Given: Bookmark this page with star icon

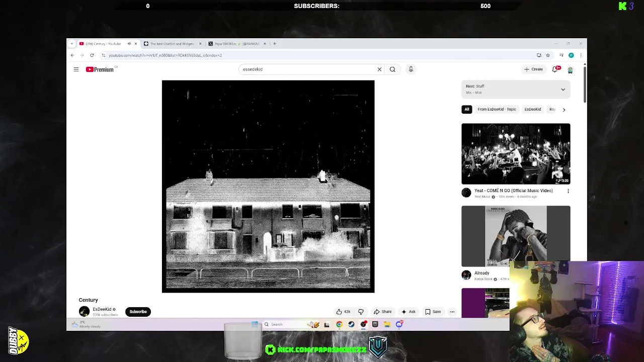Looking at the screenshot, I should coord(548,55).
